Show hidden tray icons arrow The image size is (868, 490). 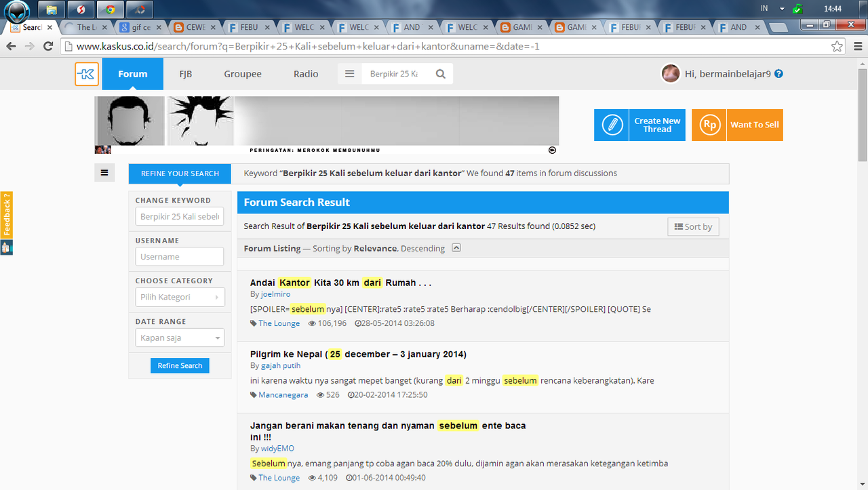(x=782, y=9)
